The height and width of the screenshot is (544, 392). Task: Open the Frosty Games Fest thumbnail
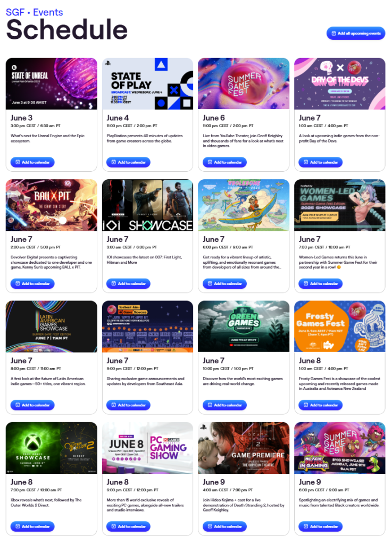pyautogui.click(x=340, y=327)
